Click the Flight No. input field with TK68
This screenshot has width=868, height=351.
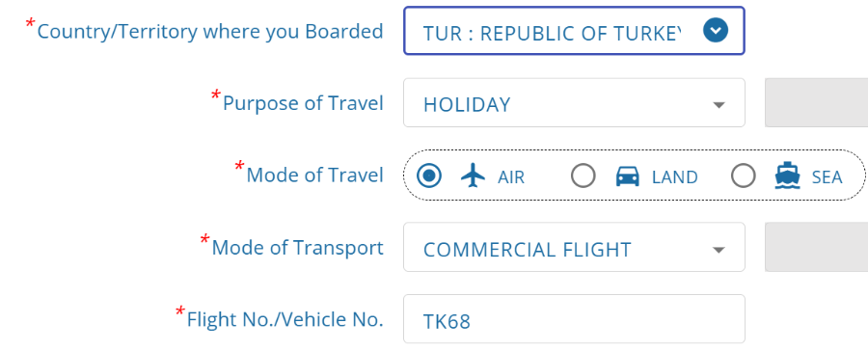tap(574, 319)
